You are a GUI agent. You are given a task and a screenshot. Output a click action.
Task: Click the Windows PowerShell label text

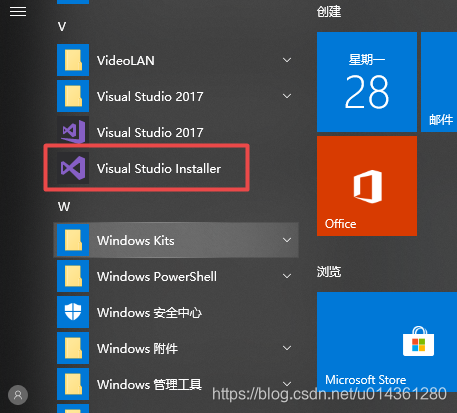point(157,277)
